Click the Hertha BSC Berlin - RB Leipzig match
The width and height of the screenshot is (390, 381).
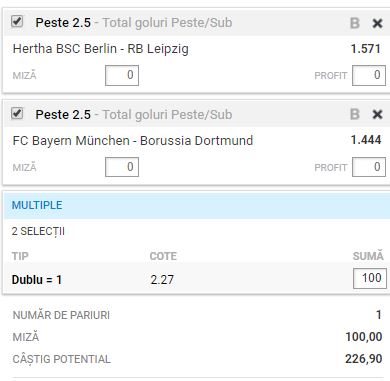click(101, 49)
